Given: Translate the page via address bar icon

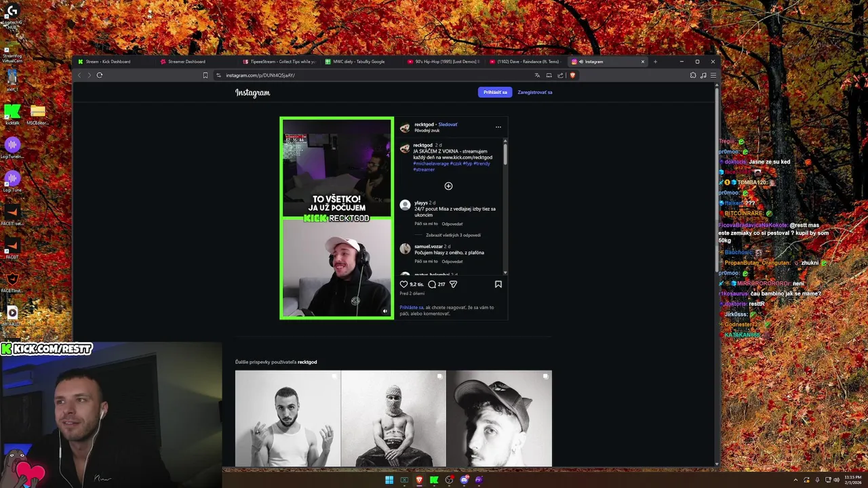Looking at the screenshot, I should pyautogui.click(x=537, y=75).
